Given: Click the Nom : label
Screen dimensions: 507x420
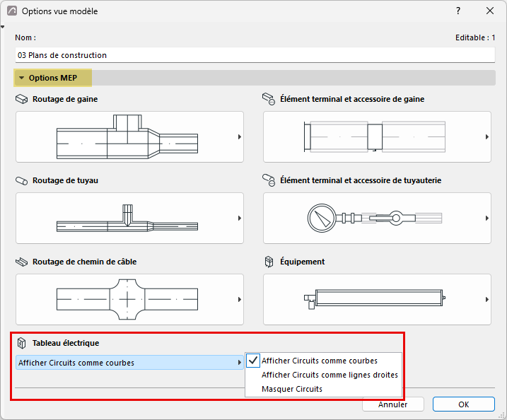Looking at the screenshot, I should (25, 38).
